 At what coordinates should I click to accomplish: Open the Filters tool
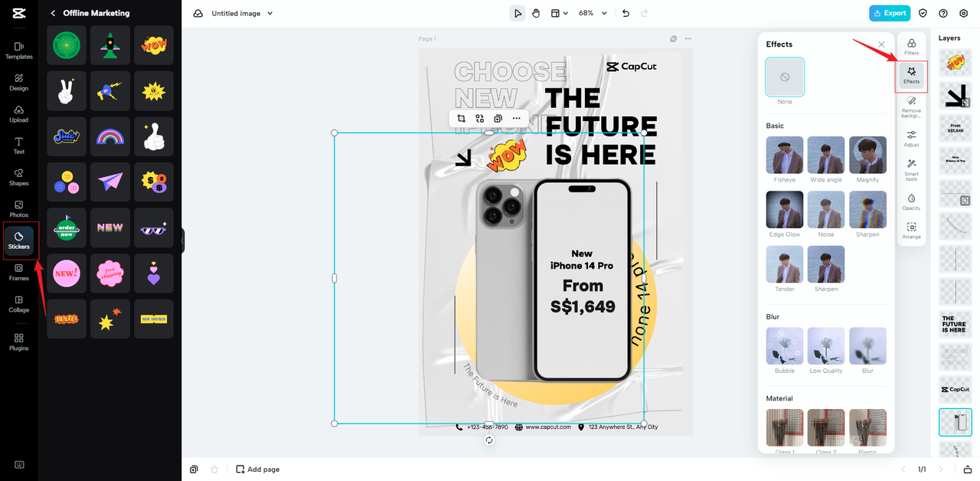coord(911,47)
